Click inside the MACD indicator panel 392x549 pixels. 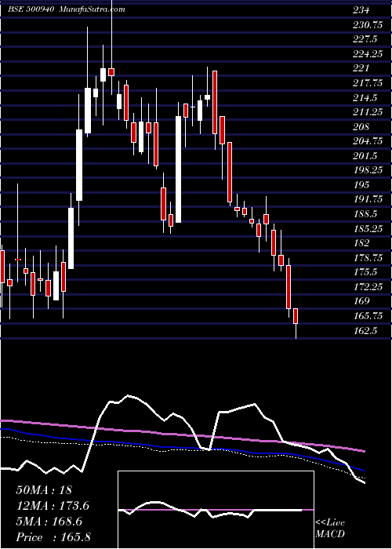(x=216, y=510)
